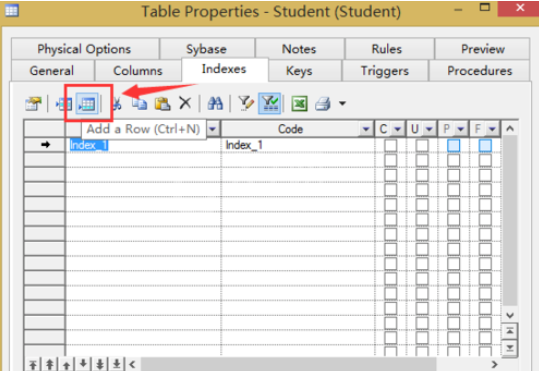Open Customize Columns and Filter (funnel with pencil)
The width and height of the screenshot is (539, 371).
246,103
